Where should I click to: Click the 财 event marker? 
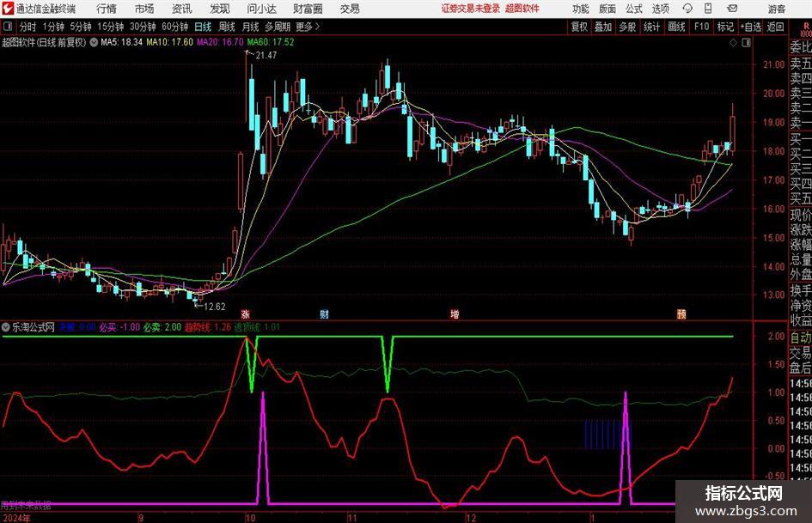(x=324, y=313)
